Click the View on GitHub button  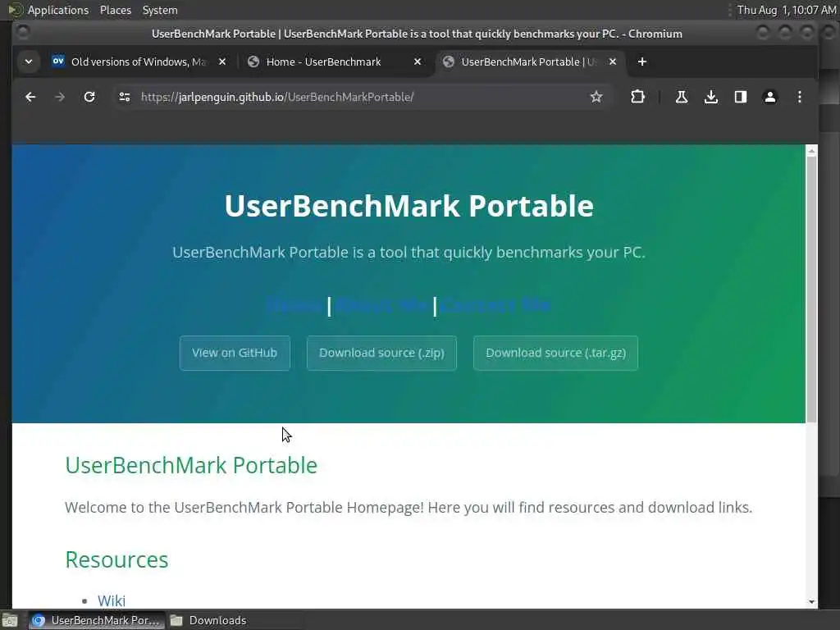[235, 353]
